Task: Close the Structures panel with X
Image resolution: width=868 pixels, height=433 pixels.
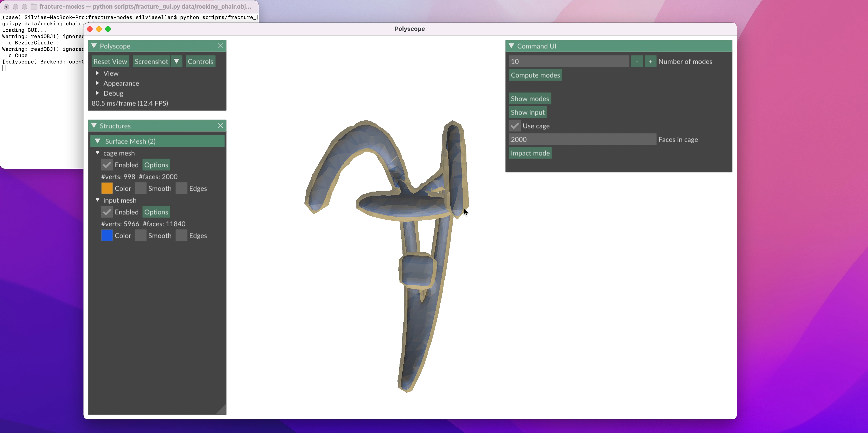Action: (x=220, y=126)
